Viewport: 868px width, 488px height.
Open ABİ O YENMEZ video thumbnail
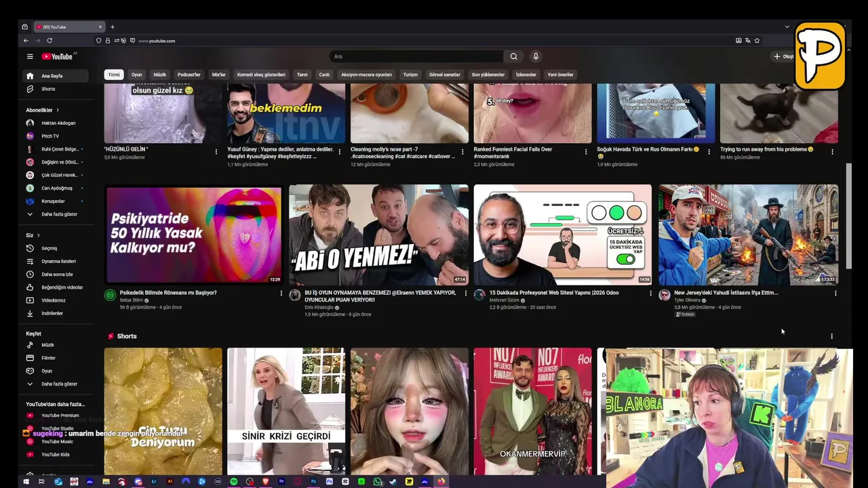coord(378,234)
